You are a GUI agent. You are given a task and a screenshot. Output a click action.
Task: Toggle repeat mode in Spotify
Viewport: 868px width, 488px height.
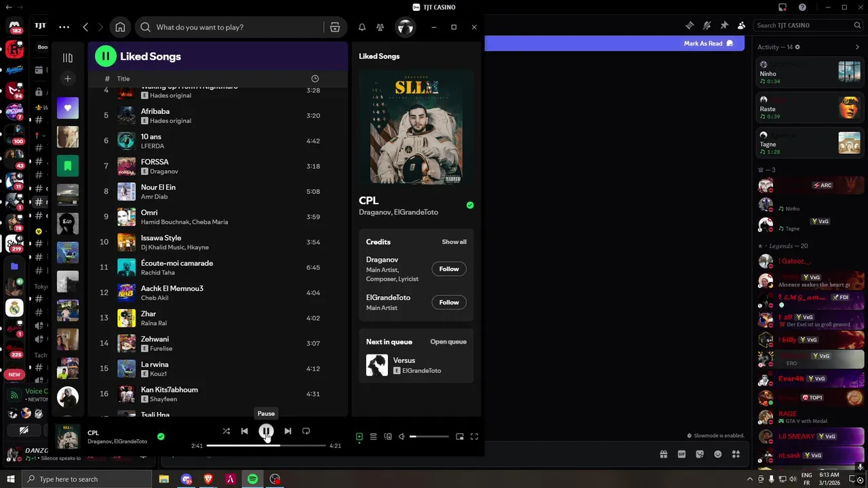point(306,431)
